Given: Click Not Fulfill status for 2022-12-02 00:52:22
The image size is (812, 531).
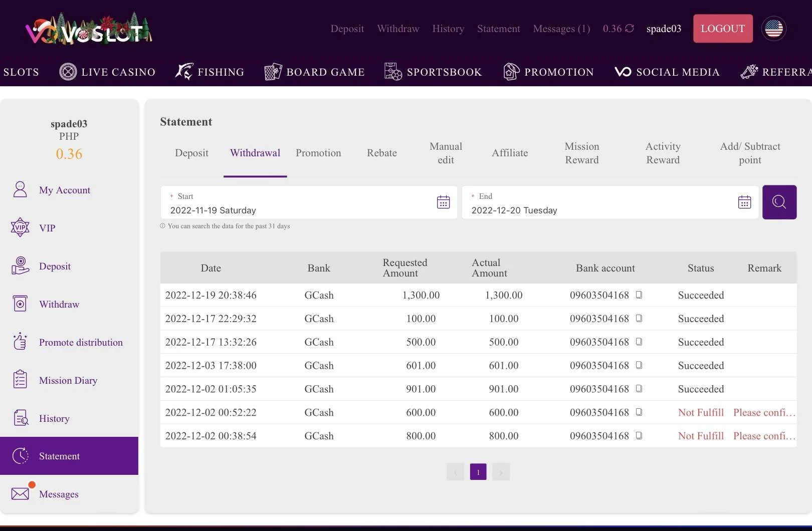Looking at the screenshot, I should click(x=701, y=412).
